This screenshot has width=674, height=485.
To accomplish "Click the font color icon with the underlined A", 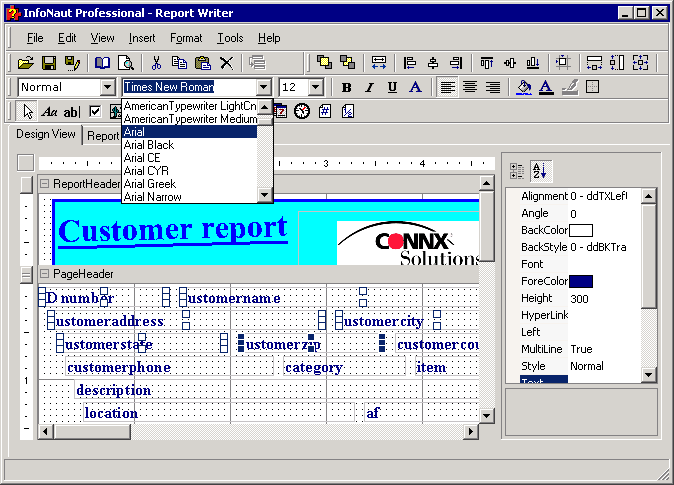I will click(x=546, y=87).
